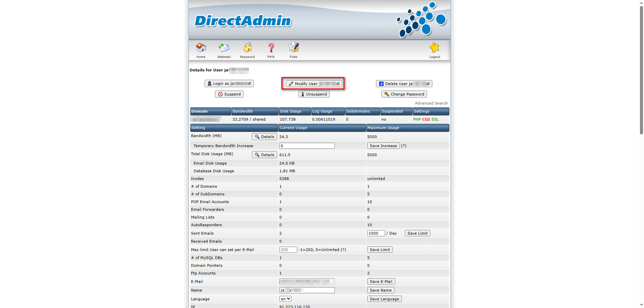Screen dimensions: 644x308
Task: Click the Save Language button
Action: click(x=384, y=299)
